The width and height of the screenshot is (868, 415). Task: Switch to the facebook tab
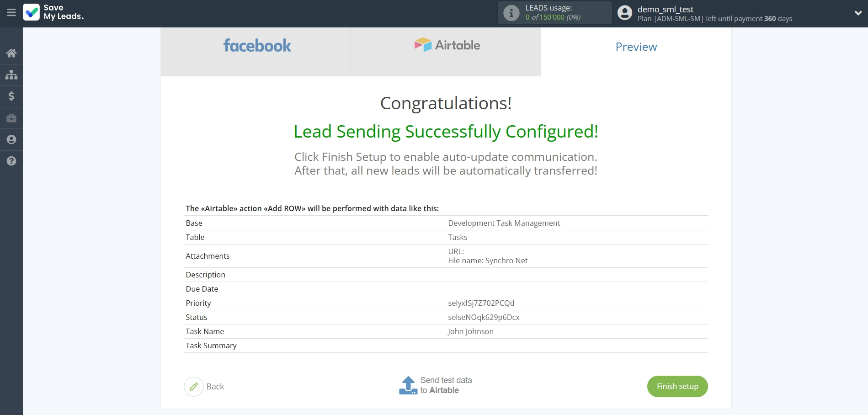(256, 46)
